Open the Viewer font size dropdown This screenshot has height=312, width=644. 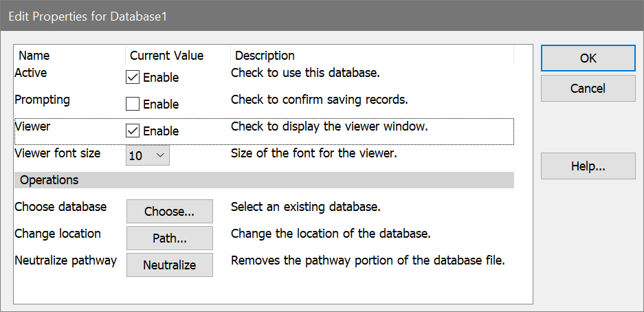(148, 156)
